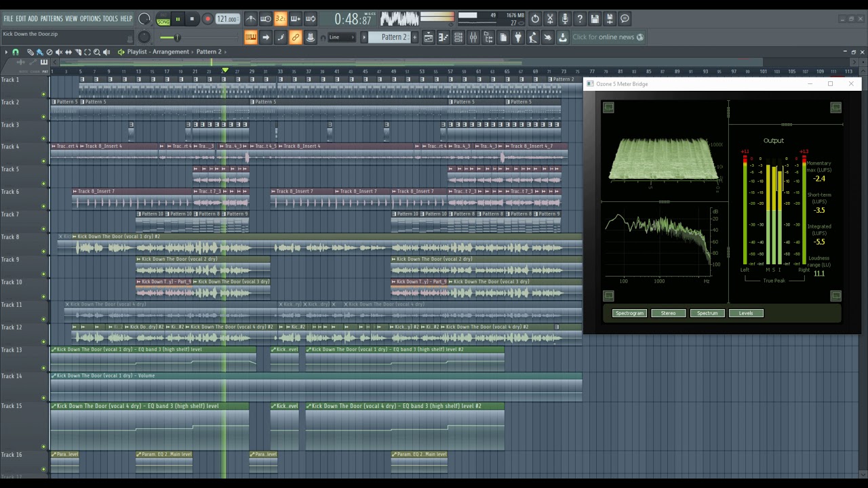This screenshot has width=868, height=488.
Task: Open the Line snap dropdown
Action: click(x=341, y=37)
